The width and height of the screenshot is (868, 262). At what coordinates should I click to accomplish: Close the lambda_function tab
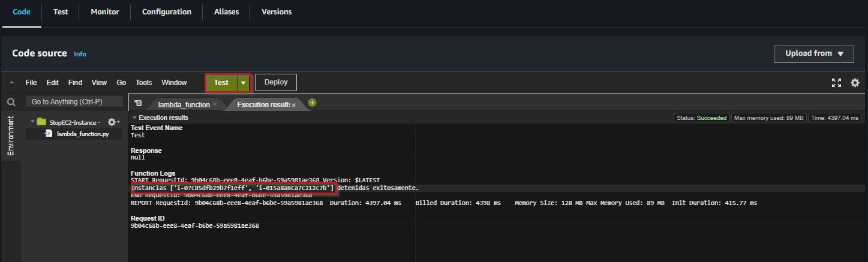[x=215, y=104]
